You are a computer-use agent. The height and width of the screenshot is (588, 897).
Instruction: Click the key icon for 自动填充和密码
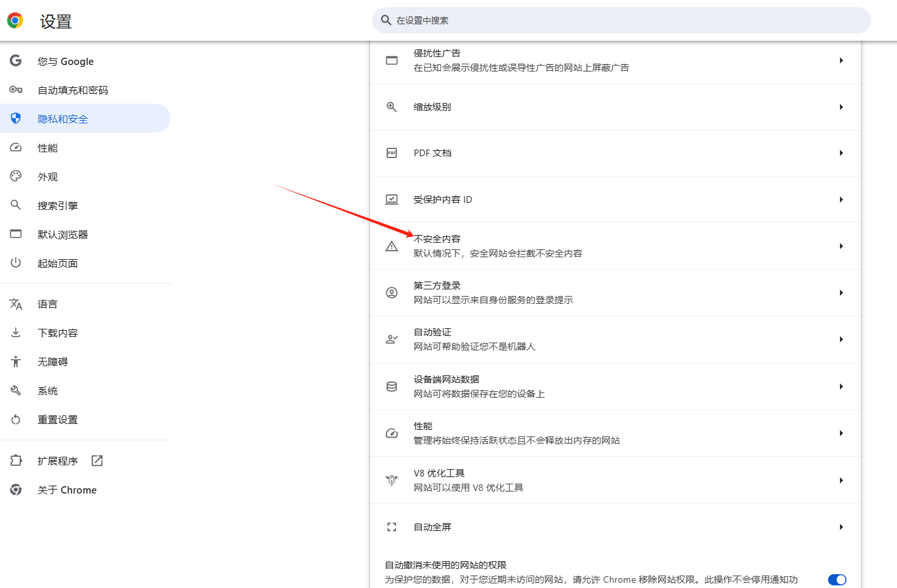[16, 90]
